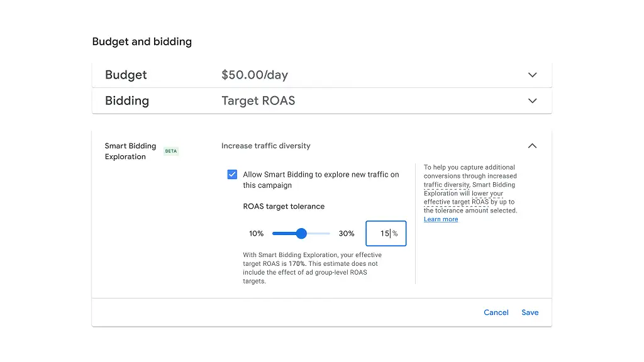Click the Bidding row label
Viewport: 644px width, 362px height.
point(127,101)
